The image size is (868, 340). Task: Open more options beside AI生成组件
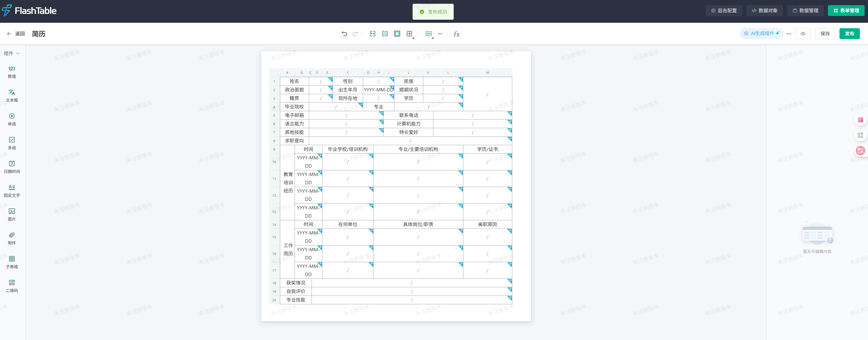click(789, 34)
